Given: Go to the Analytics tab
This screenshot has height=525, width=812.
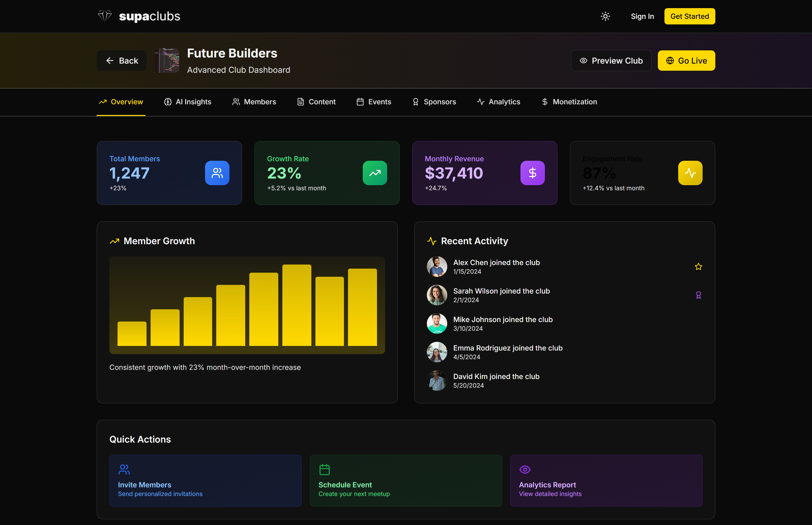Looking at the screenshot, I should [498, 102].
